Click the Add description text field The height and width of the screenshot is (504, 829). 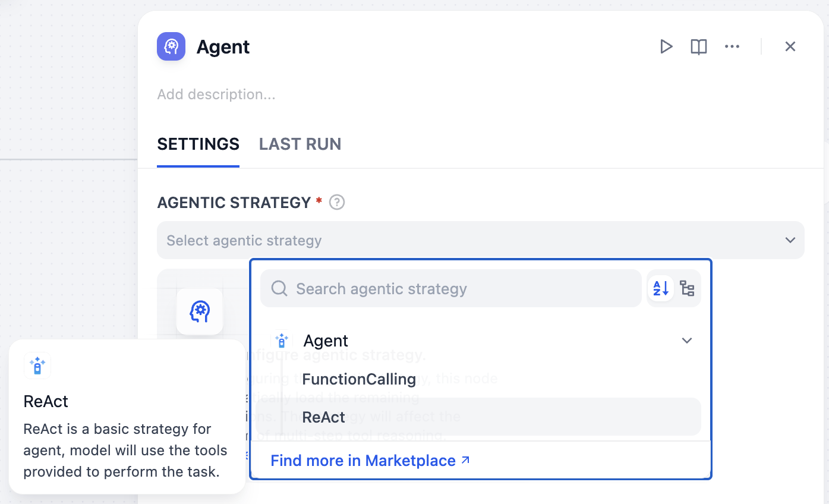[x=216, y=94]
